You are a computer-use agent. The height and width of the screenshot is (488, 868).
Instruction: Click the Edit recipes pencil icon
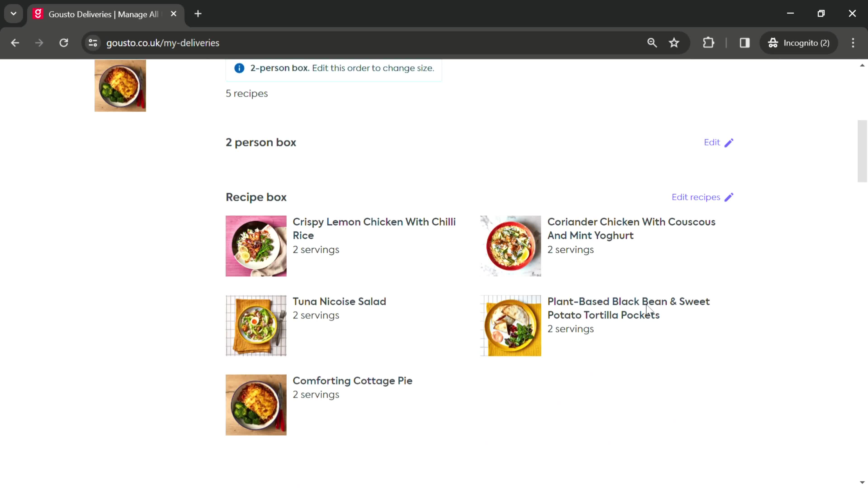(x=730, y=197)
